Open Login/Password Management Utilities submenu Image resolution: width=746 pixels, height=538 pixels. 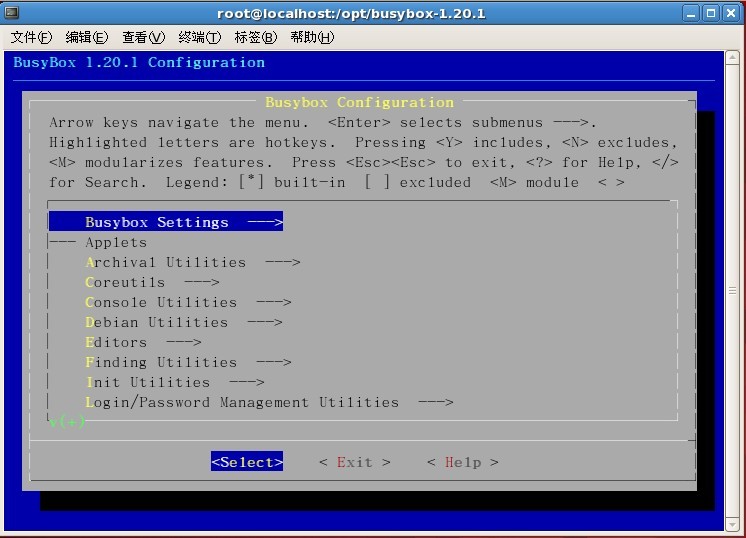pos(269,402)
